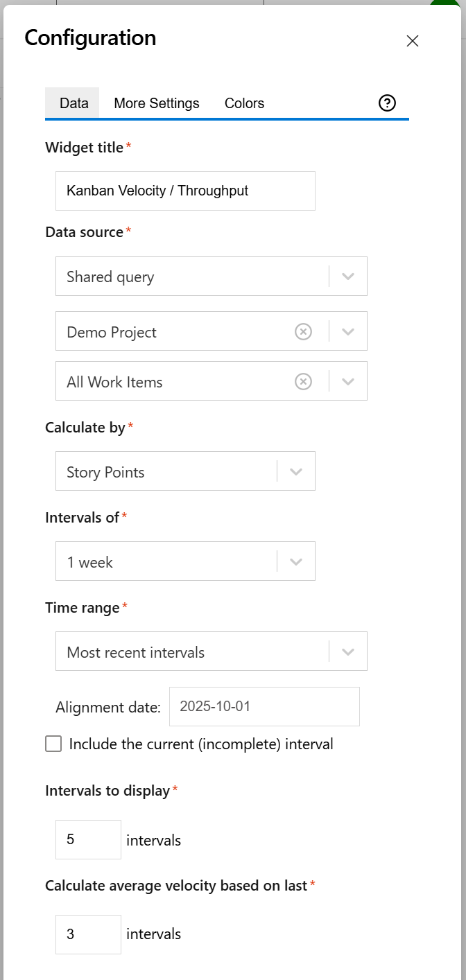Image resolution: width=466 pixels, height=980 pixels.
Task: Open the help question mark icon
Action: coord(387,103)
